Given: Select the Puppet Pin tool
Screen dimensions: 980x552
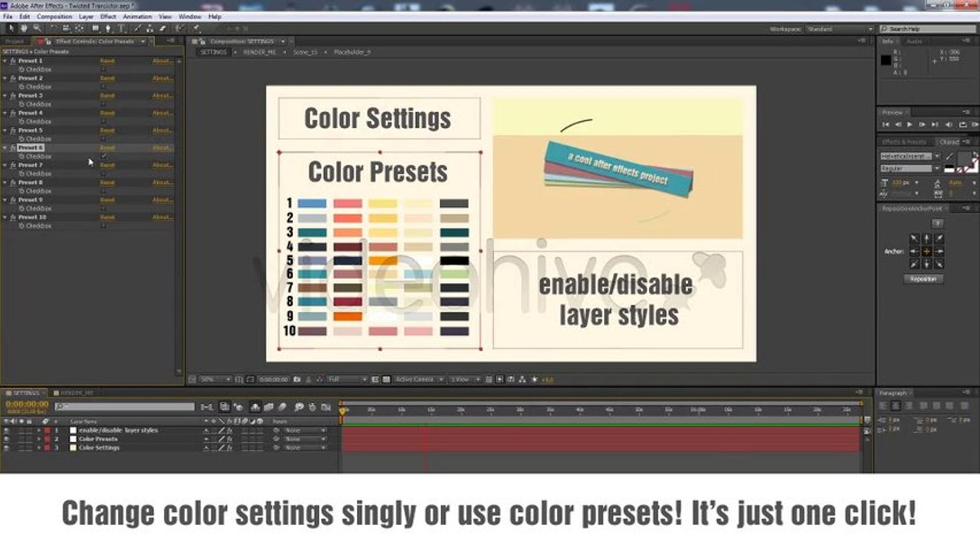Looking at the screenshot, I should click(195, 28).
